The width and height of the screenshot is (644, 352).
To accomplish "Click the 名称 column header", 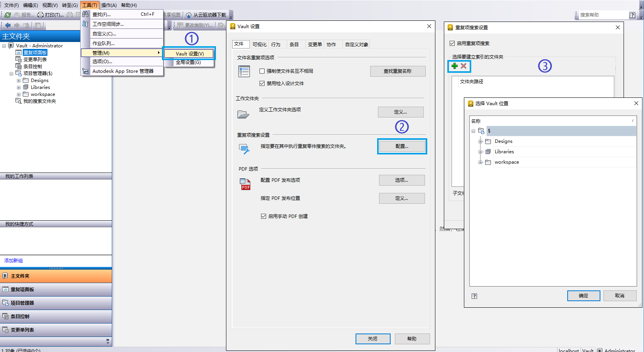I will pos(553,121).
